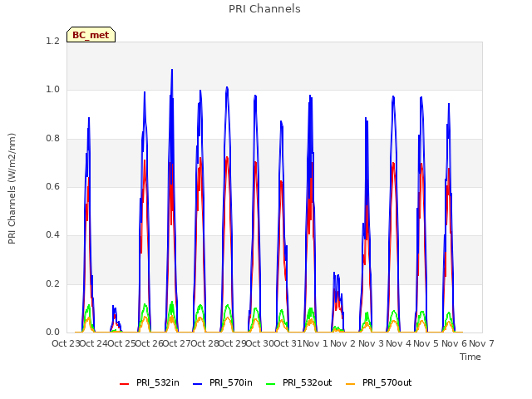Click the 0.6 y-axis tick label
532x399 pixels.
click(52, 186)
